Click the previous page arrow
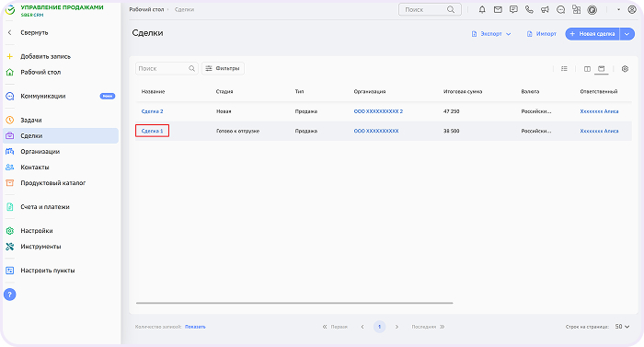The height and width of the screenshot is (347, 644). pos(362,327)
